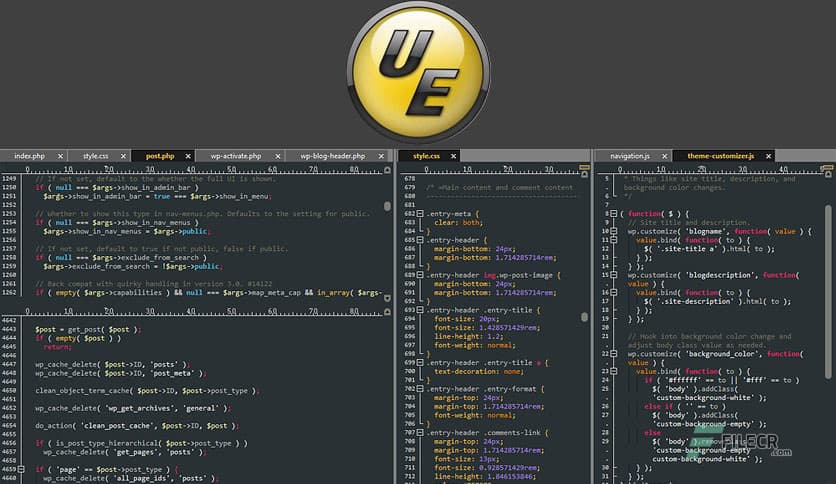Collapse value.bind block at line 16
The height and width of the screenshot is (484, 836).
point(614,293)
